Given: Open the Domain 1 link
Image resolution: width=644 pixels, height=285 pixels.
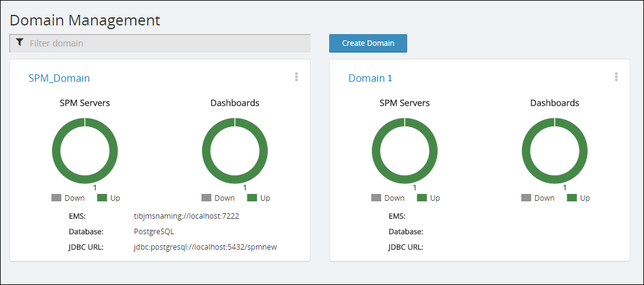Looking at the screenshot, I should click(371, 78).
